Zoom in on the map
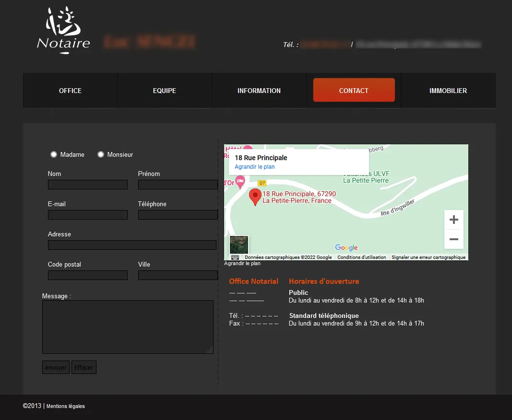 click(453, 220)
